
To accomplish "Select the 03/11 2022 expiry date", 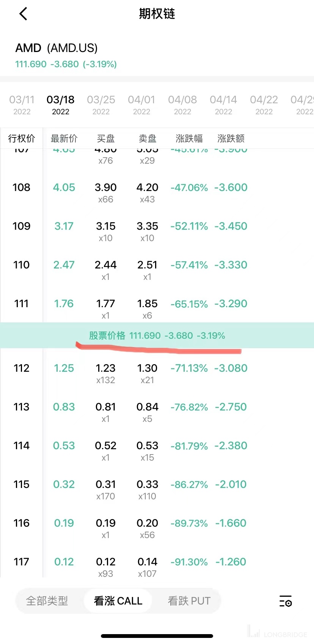I will tap(22, 105).
